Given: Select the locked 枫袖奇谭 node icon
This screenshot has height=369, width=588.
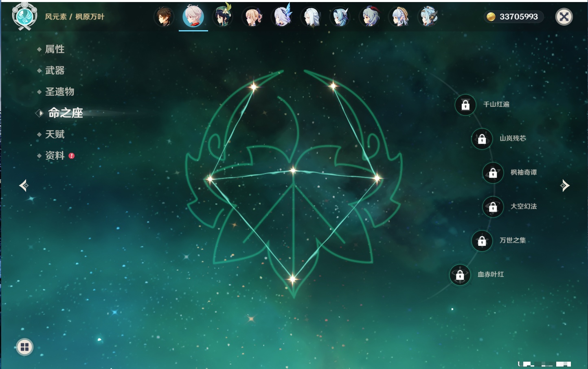Looking at the screenshot, I should tap(493, 173).
